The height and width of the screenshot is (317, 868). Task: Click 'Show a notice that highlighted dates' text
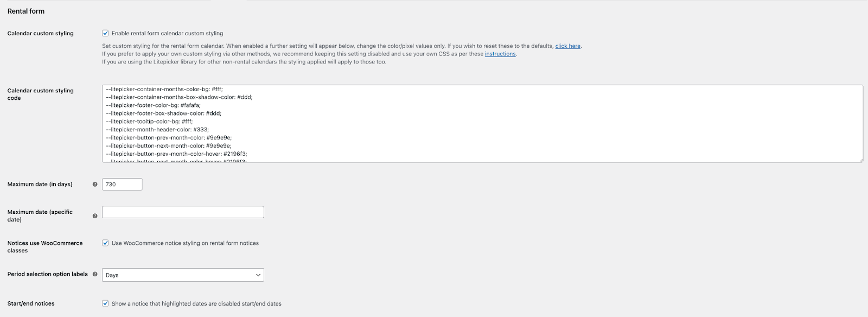(196, 303)
